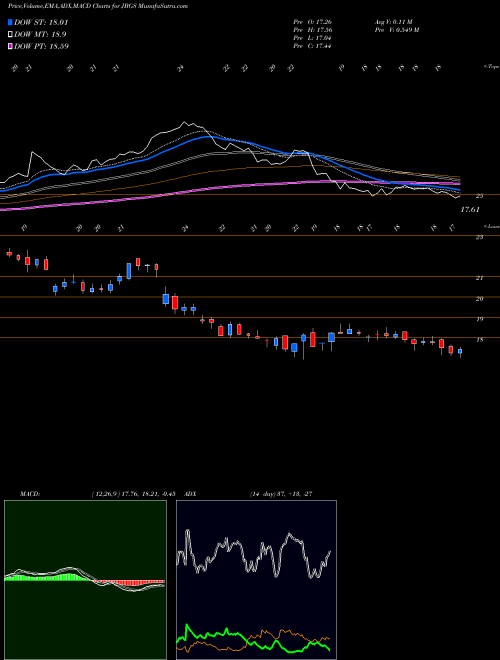Click the 18 price level label
500x660 pixels.
coord(479,339)
